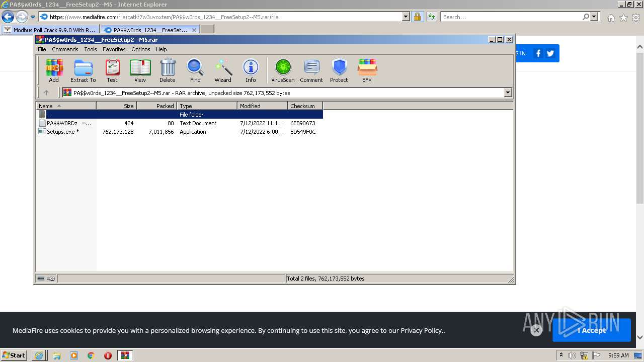Image resolution: width=644 pixels, height=362 pixels.
Task: Click packed size 7,011,856
Action: click(161, 132)
